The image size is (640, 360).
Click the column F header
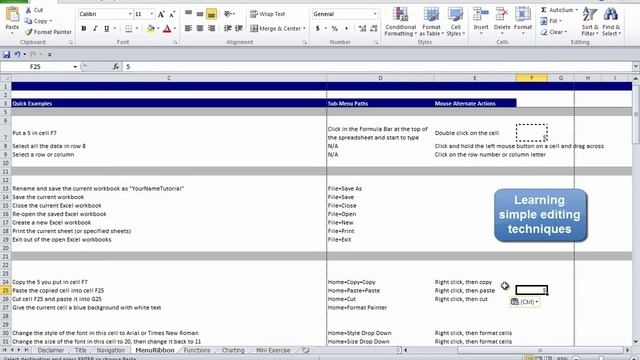[x=531, y=78]
